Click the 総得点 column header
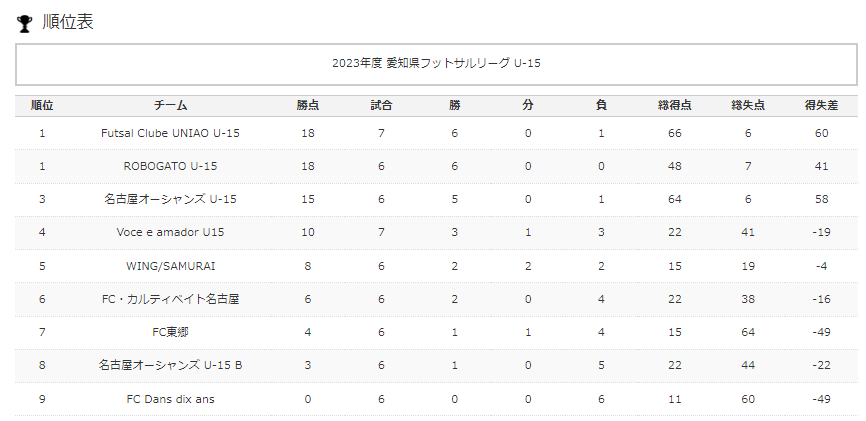 (x=674, y=106)
